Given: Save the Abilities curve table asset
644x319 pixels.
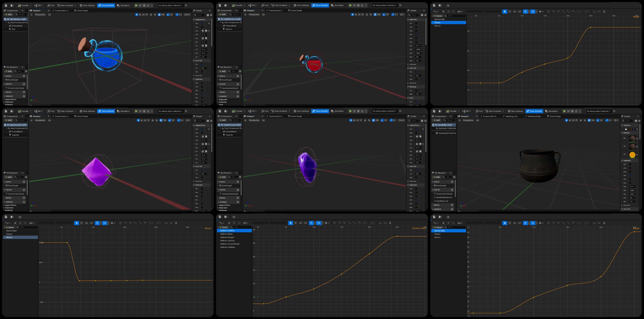Looking at the screenshot, I should click(x=220, y=217).
